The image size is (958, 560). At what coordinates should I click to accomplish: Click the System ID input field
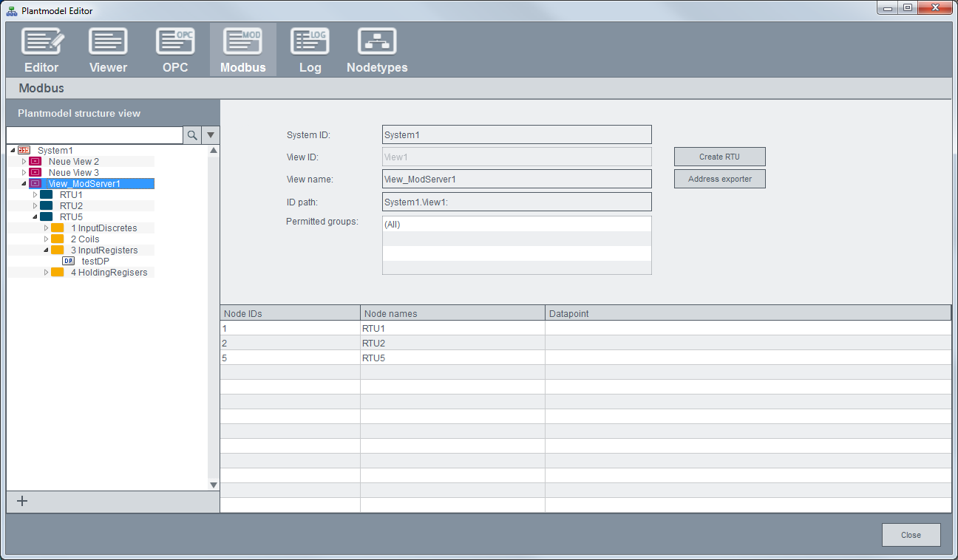517,134
